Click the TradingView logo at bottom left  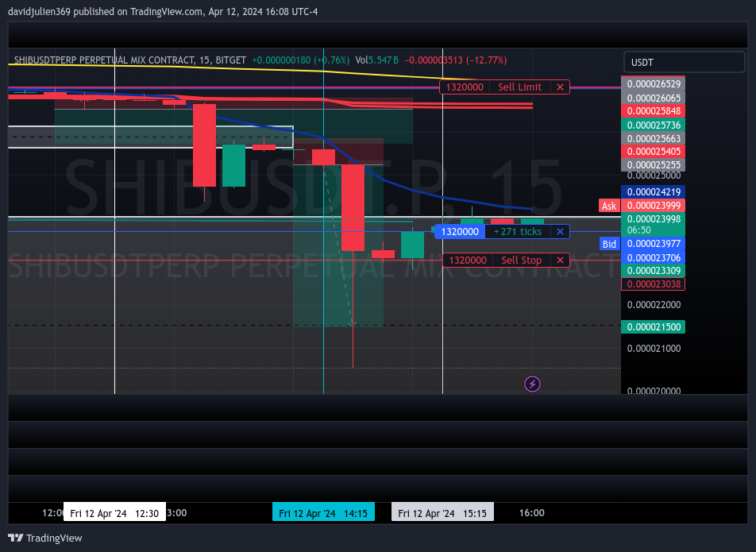(44, 538)
